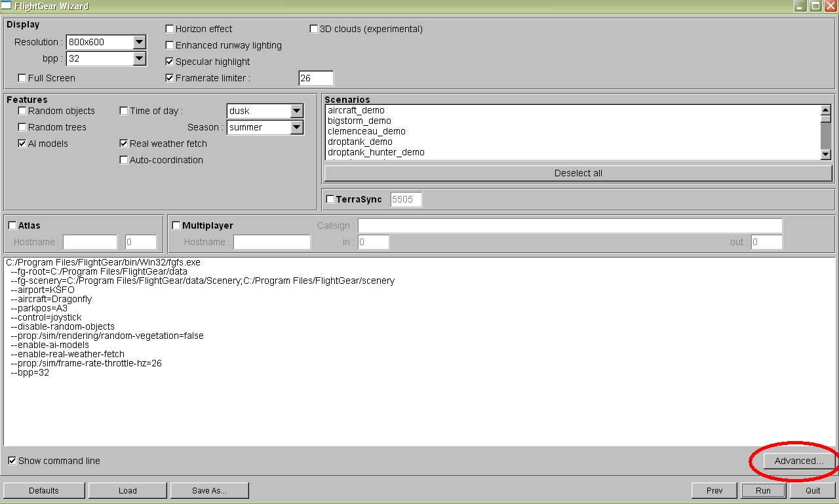Click the Atlas Hostname field

tap(90, 242)
